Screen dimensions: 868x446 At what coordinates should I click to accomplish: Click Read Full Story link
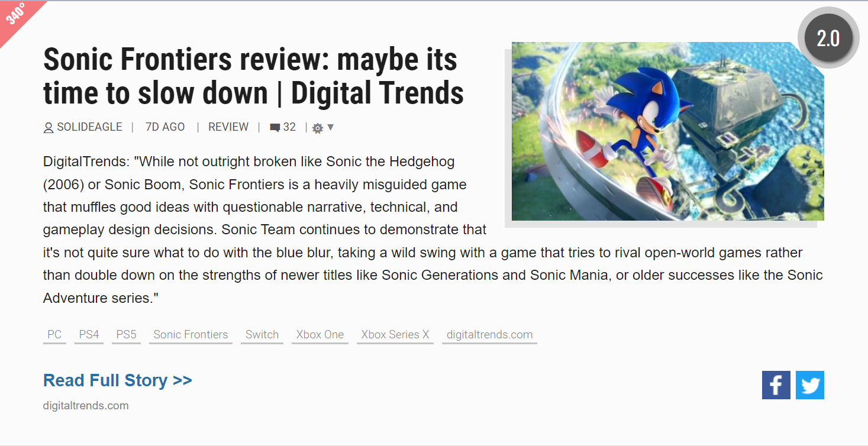(x=118, y=380)
